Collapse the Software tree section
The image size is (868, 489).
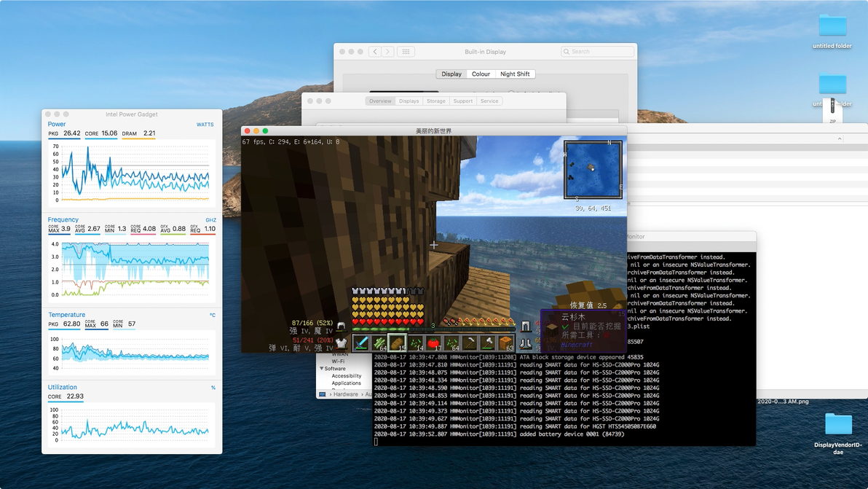[x=321, y=368]
